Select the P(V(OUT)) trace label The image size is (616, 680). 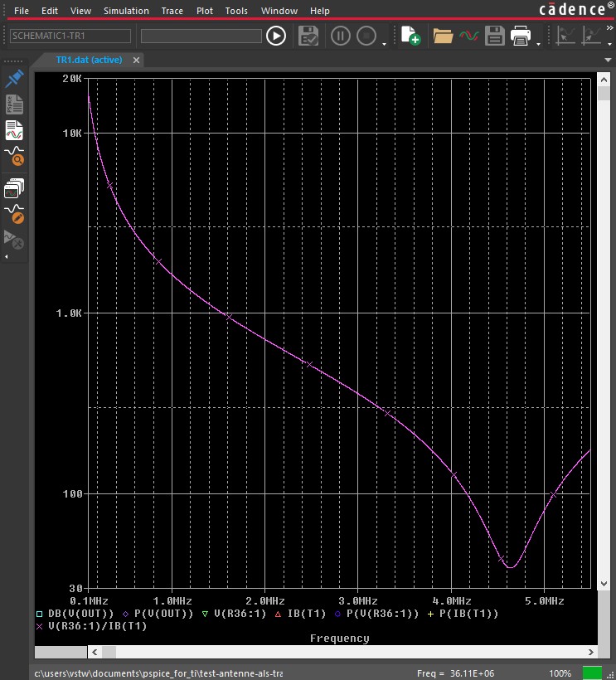click(163, 614)
